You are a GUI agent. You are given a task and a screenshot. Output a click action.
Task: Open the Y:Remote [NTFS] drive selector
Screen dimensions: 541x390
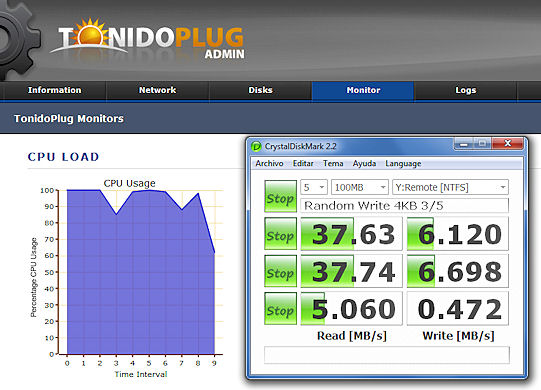click(450, 187)
